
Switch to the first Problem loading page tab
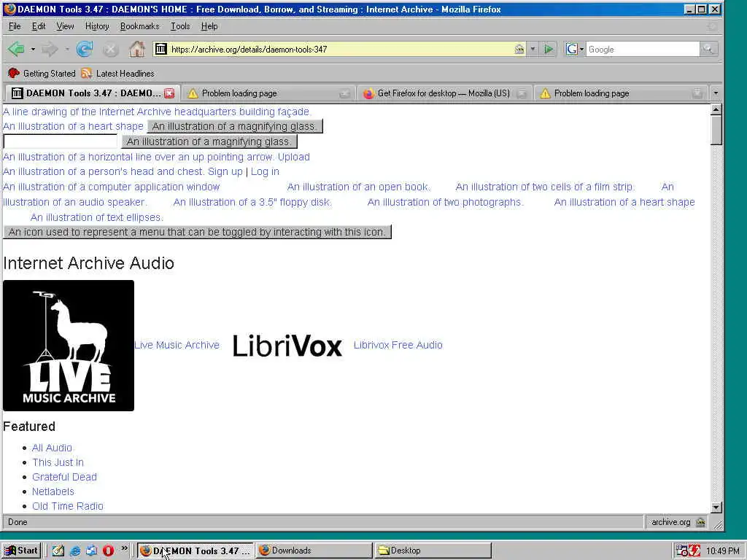[x=269, y=93]
